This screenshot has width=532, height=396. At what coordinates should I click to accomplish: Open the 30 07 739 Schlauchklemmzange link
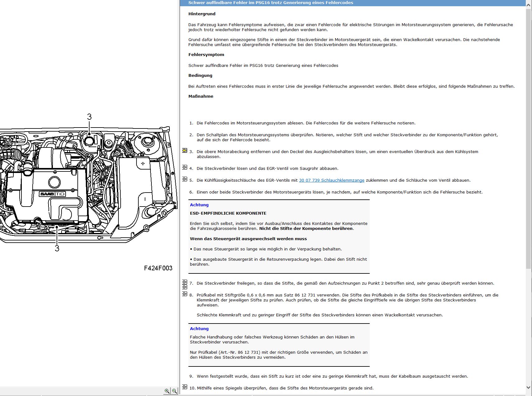pos(331,180)
